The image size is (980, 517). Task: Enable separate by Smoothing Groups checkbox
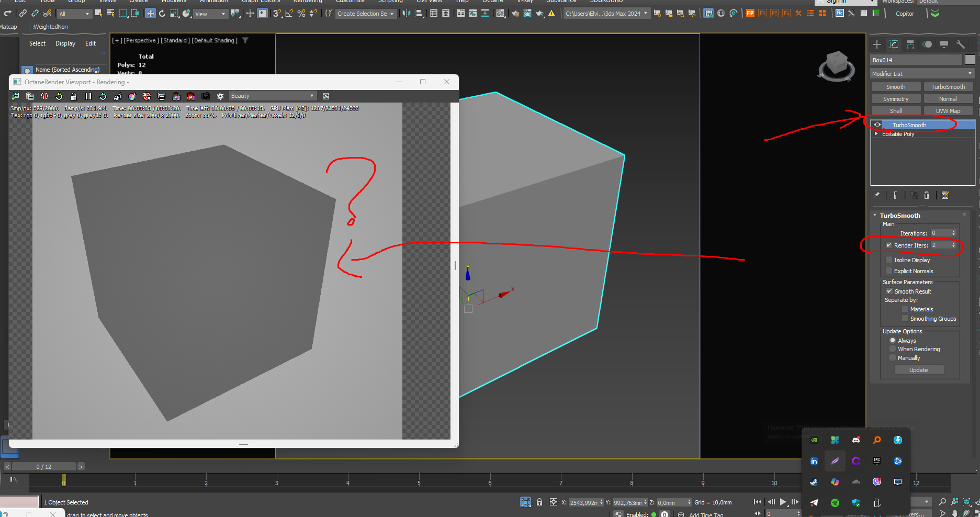pos(905,318)
